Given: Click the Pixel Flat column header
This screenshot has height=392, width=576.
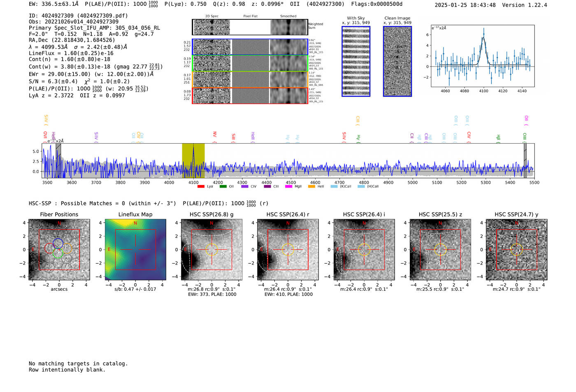Looking at the screenshot, I should [x=250, y=16].
